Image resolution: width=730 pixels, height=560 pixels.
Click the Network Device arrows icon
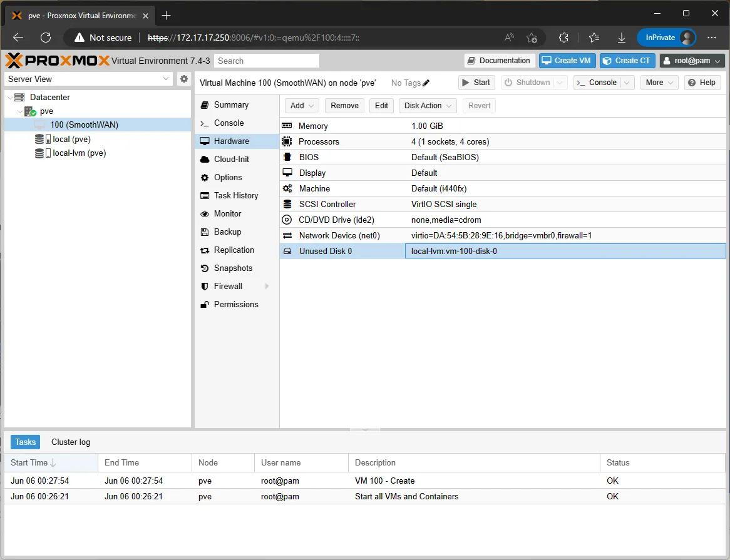click(287, 235)
